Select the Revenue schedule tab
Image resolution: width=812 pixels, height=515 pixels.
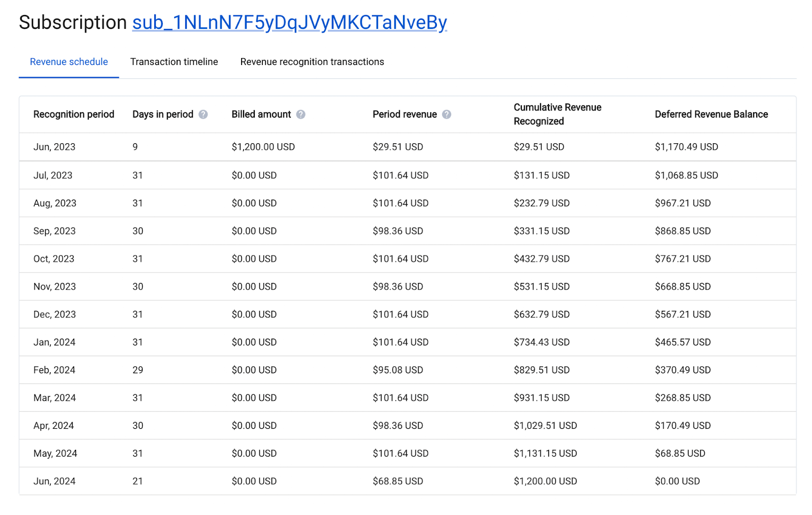point(69,61)
